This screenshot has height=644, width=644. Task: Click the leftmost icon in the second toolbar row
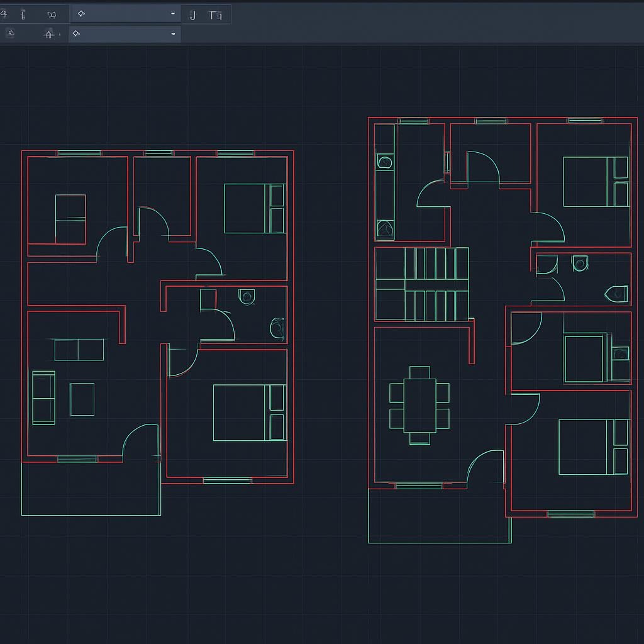(10, 34)
